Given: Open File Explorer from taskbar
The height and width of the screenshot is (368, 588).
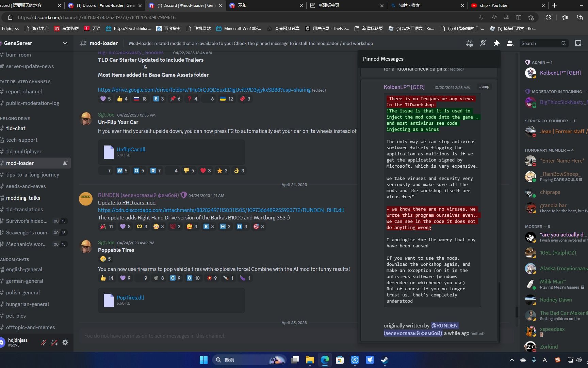Looking at the screenshot, I should pos(310,360).
